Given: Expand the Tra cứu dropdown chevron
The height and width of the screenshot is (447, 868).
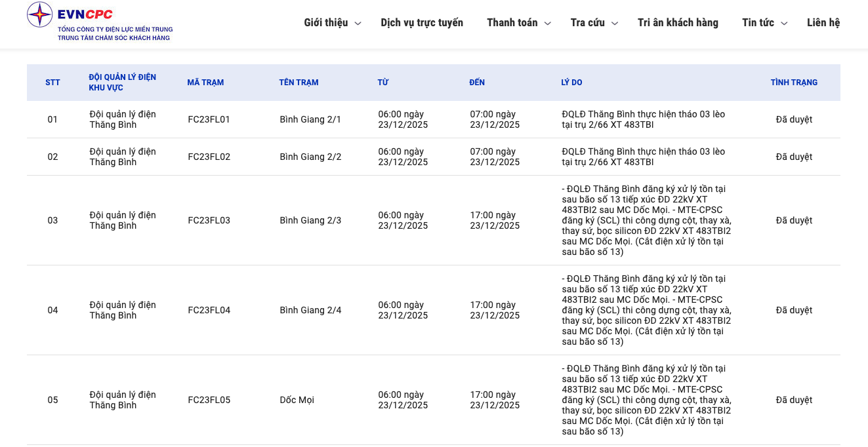Looking at the screenshot, I should (x=615, y=24).
